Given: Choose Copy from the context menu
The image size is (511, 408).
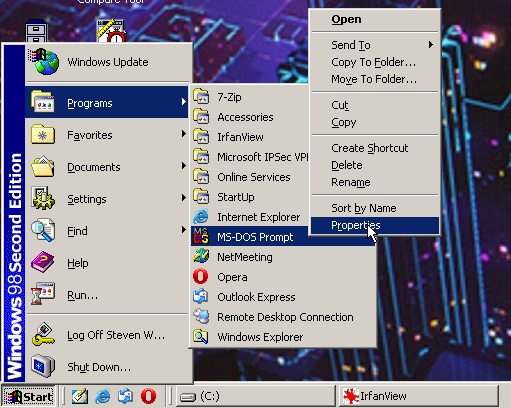Looking at the screenshot, I should [375, 122].
